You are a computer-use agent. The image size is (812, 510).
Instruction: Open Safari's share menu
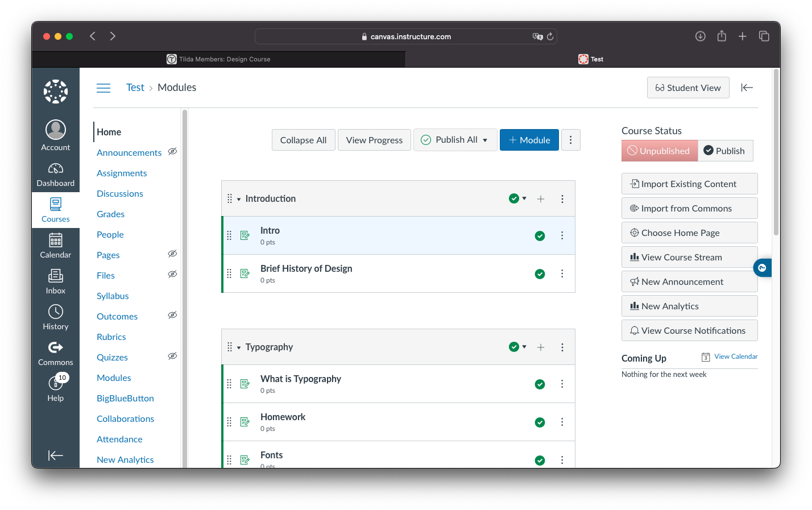click(x=722, y=36)
